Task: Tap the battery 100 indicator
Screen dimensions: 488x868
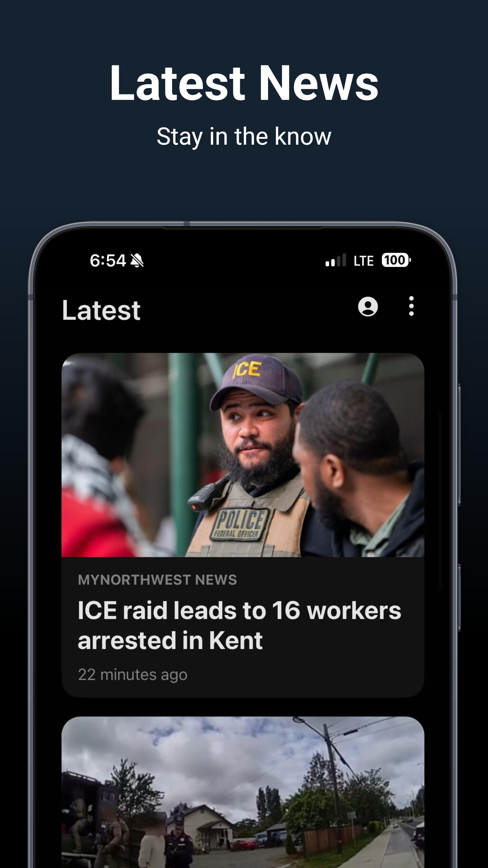Action: click(x=396, y=260)
